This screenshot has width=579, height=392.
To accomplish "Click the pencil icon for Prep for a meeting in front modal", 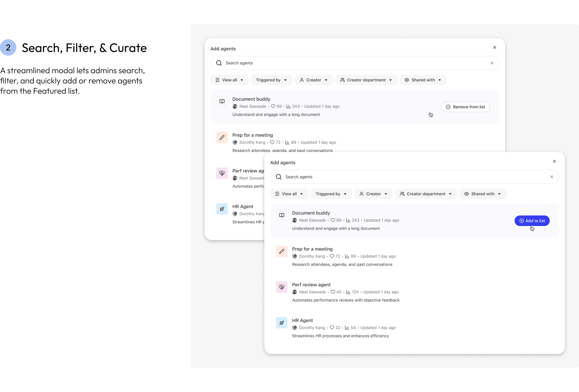I will coord(282,251).
